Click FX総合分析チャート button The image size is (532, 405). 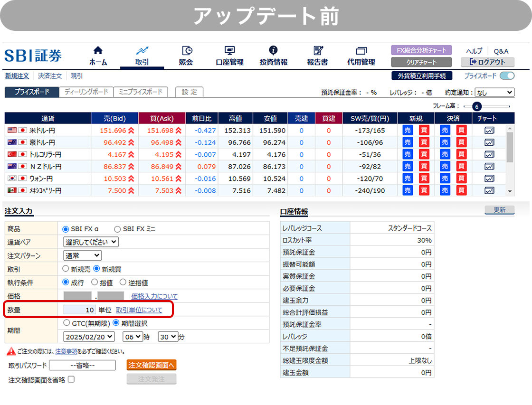tap(421, 50)
